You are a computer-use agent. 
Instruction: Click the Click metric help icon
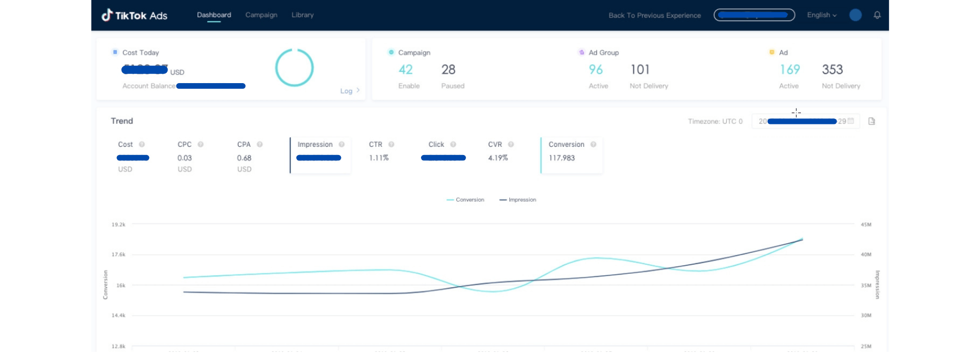[x=453, y=144]
